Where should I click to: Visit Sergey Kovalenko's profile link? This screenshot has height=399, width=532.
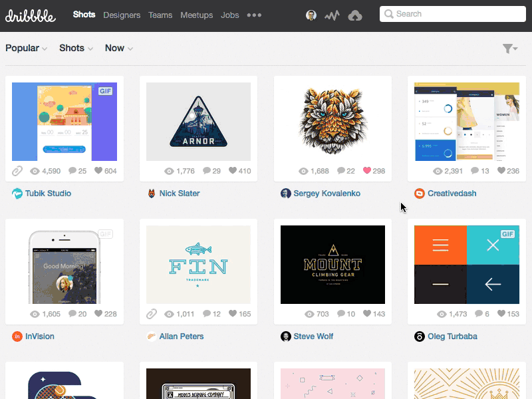327,194
